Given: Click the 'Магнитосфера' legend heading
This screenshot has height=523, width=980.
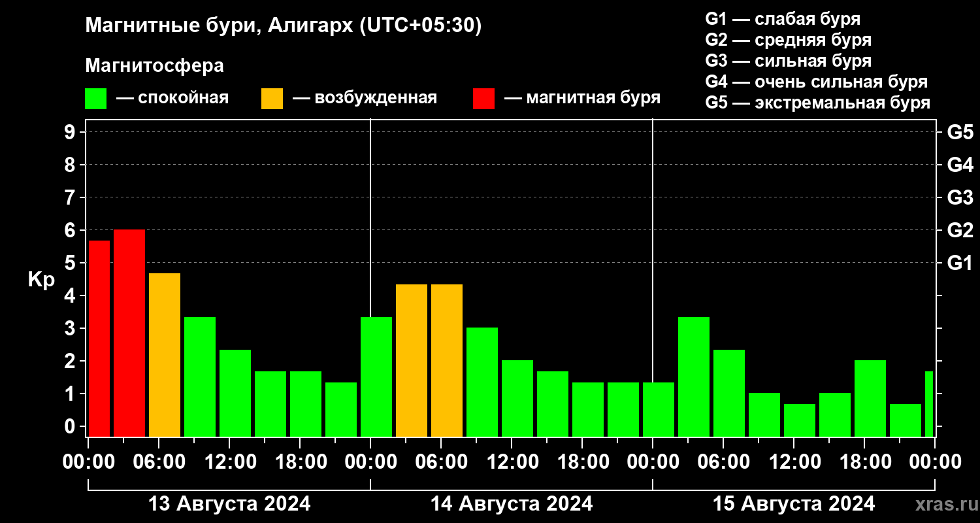Looking at the screenshot, I should (x=154, y=66).
